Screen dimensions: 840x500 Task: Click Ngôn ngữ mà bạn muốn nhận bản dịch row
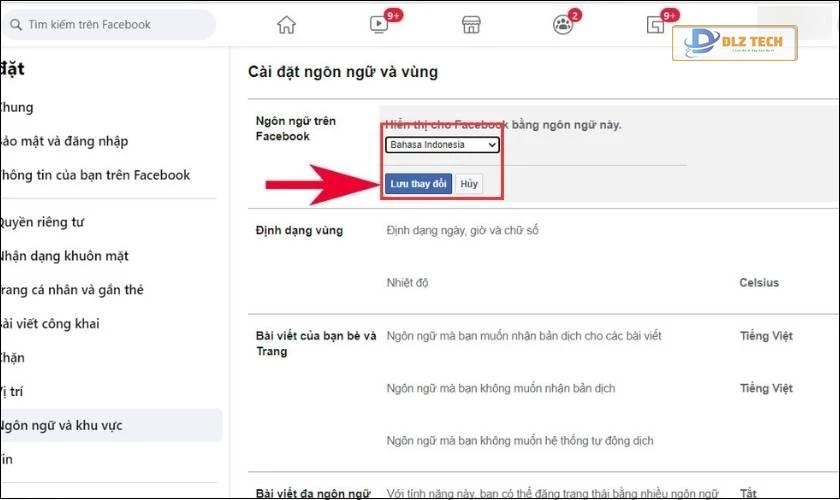[524, 336]
